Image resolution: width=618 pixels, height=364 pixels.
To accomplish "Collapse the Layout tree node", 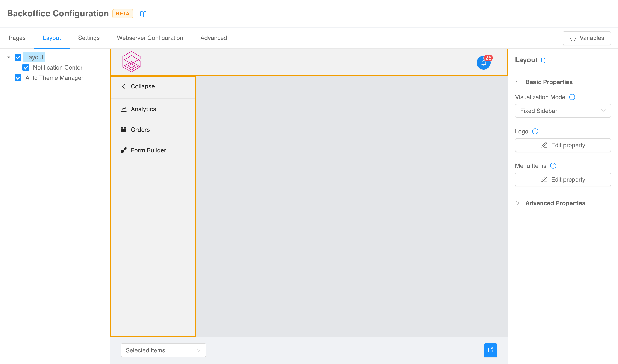I will [8, 57].
